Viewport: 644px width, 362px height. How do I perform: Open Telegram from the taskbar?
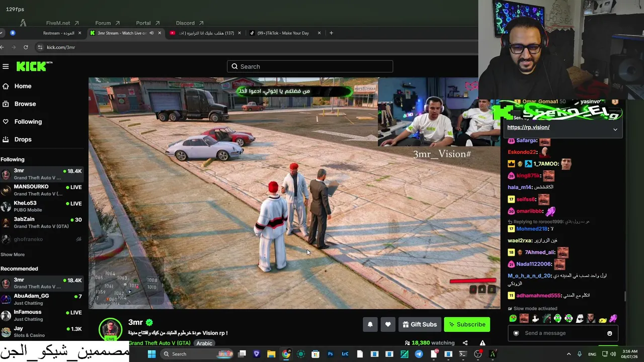point(419,354)
